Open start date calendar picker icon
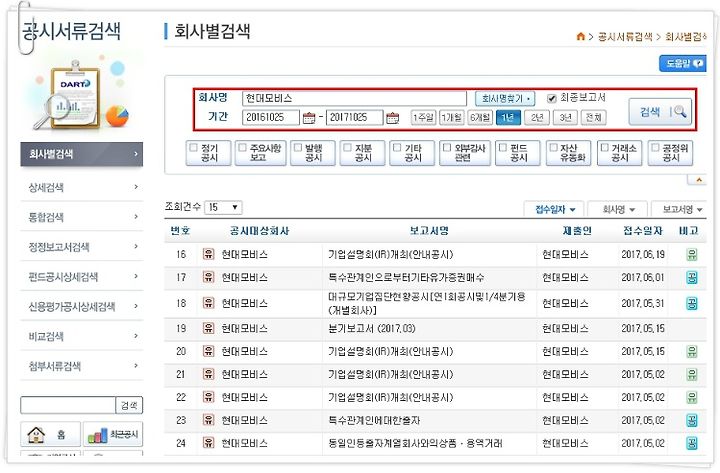Screen dimensions: 720x473 click(309, 118)
